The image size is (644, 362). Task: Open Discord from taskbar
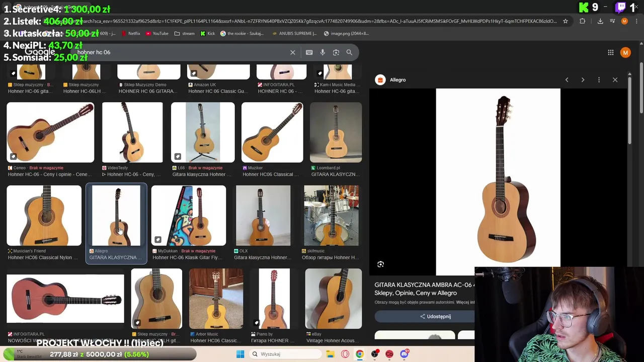coord(404,354)
